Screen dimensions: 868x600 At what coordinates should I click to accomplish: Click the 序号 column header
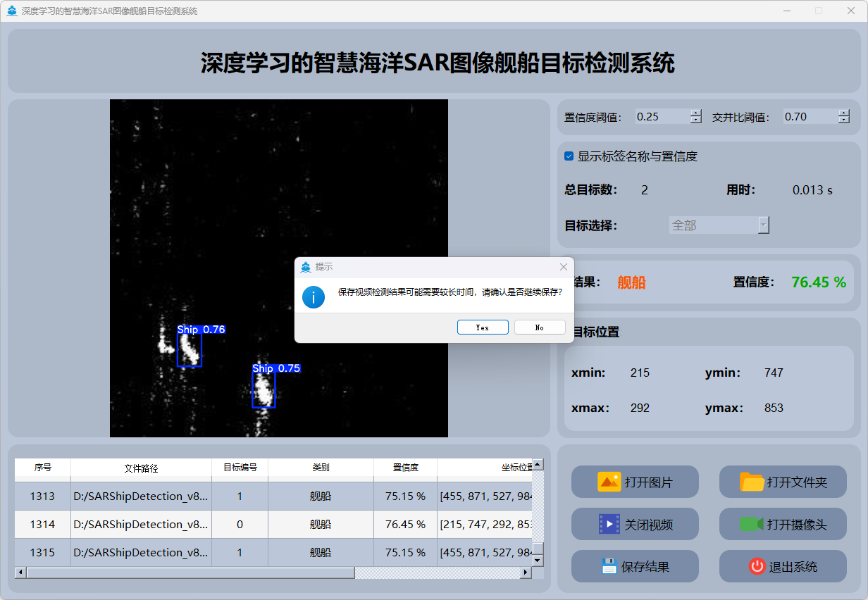43,468
